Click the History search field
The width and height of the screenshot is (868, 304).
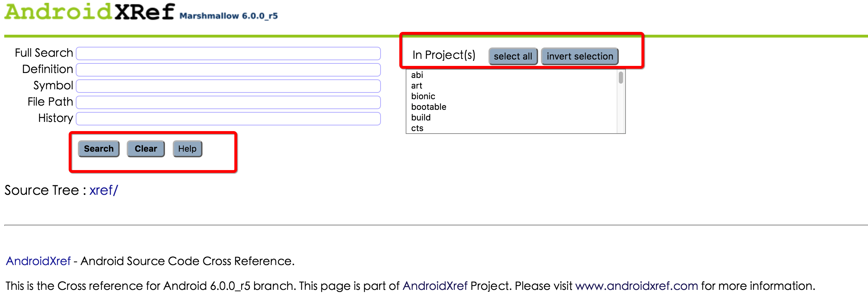tap(228, 119)
